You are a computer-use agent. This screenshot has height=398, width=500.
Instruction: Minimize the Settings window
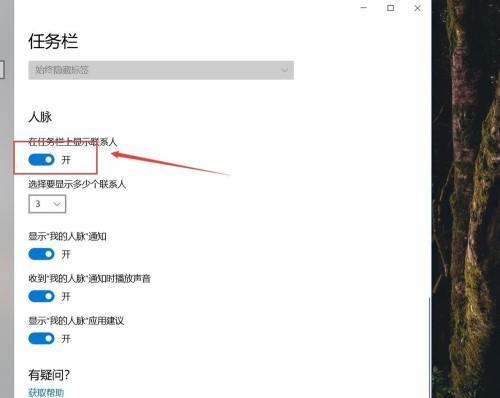point(364,8)
